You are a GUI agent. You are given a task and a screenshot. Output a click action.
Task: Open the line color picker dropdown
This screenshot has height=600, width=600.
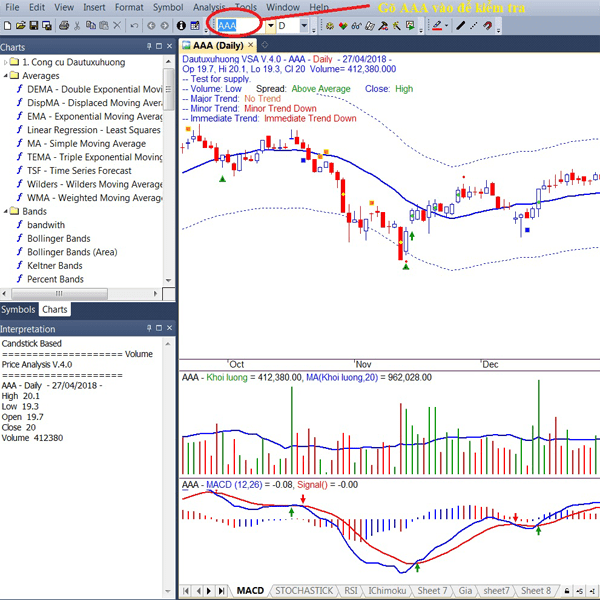point(447,26)
